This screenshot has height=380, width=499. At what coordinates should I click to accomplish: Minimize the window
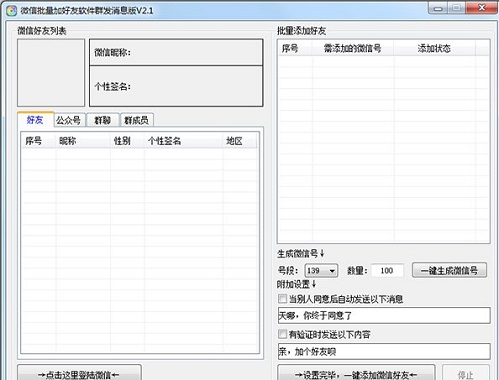point(438,8)
